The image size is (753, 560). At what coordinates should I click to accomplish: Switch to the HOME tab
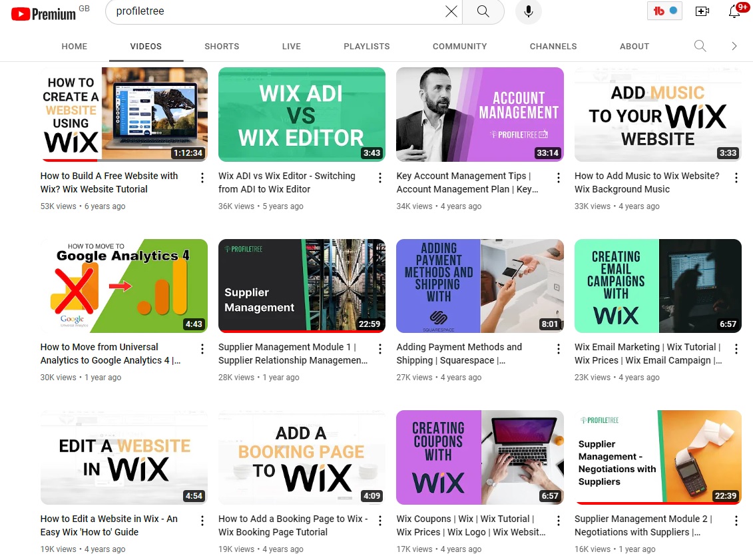point(75,47)
